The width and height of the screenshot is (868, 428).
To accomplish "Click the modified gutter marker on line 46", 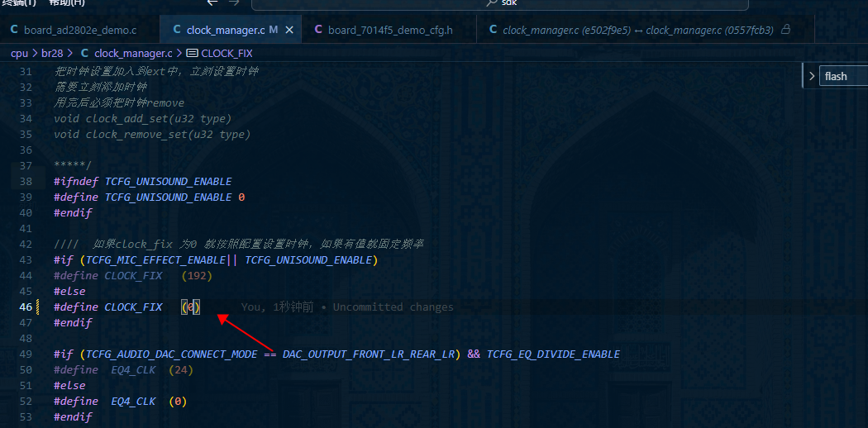I will pyautogui.click(x=38, y=307).
